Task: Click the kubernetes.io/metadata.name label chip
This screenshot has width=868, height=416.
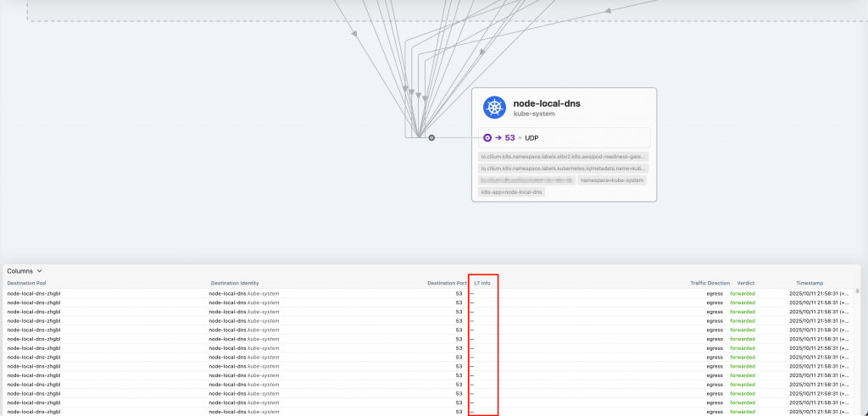Action: tap(563, 168)
